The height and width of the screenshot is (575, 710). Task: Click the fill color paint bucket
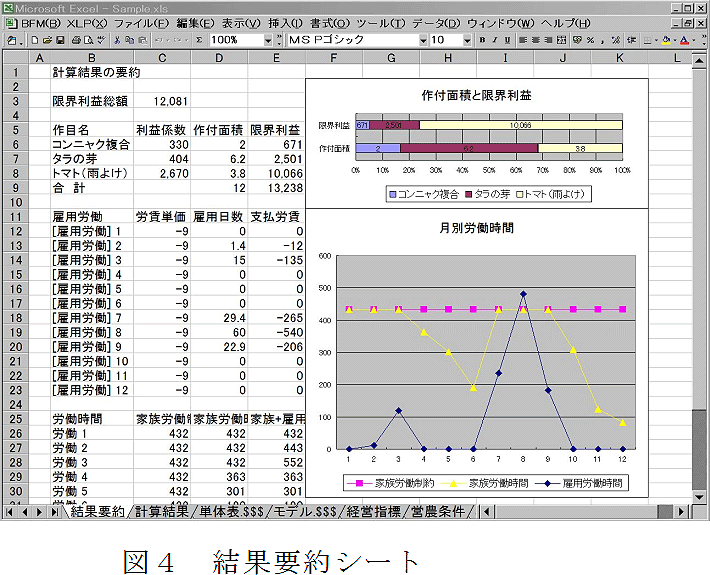click(x=666, y=40)
